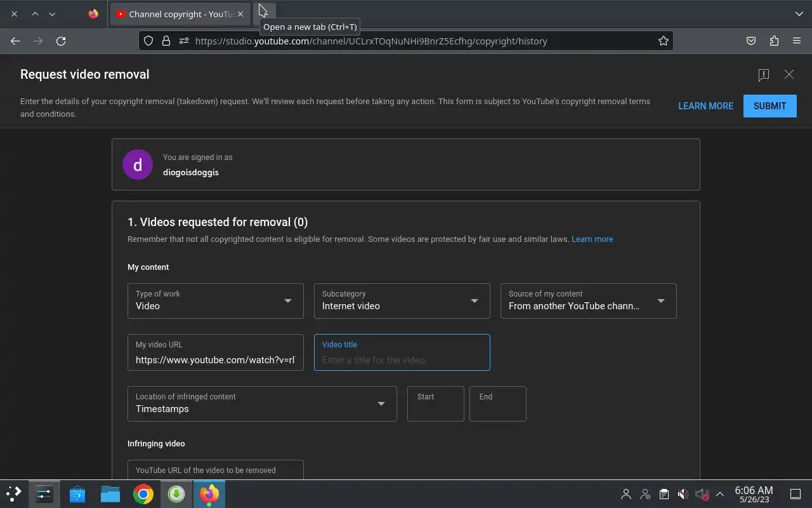Click the Start timestamp field
This screenshot has width=812, height=508.
436,404
